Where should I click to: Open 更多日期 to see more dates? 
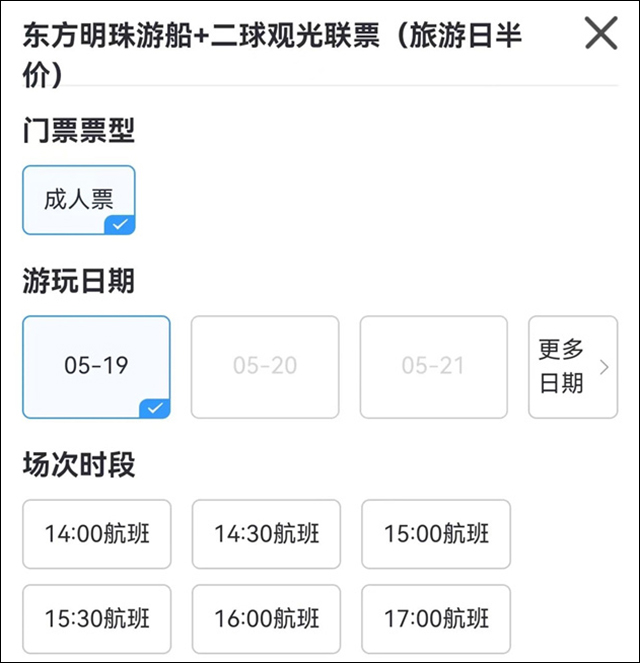(562, 366)
